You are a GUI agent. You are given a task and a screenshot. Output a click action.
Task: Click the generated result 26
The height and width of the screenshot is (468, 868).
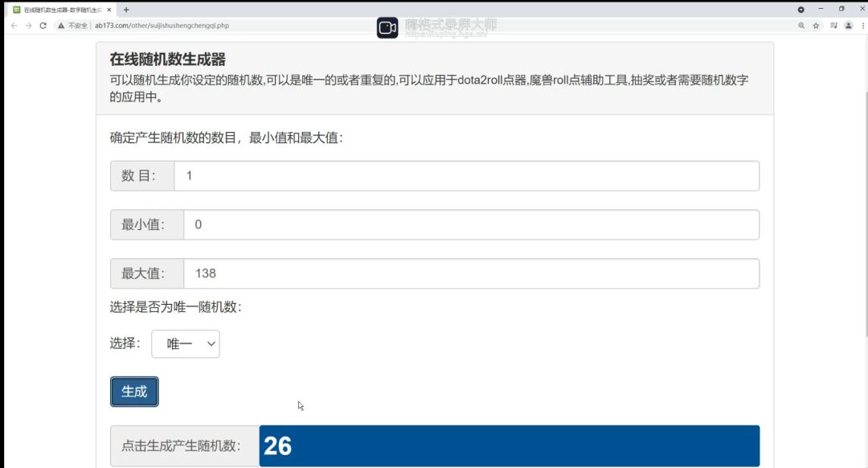point(277,445)
